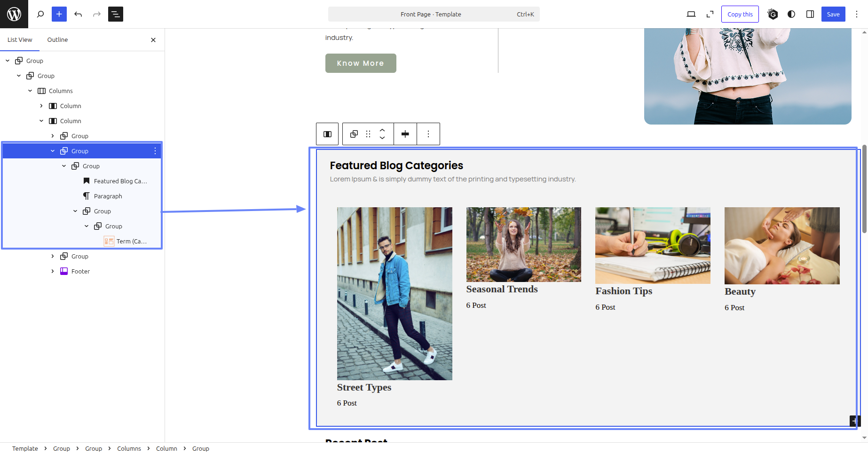Switch to the Outline tab
This screenshot has height=454, width=868.
tap(57, 40)
